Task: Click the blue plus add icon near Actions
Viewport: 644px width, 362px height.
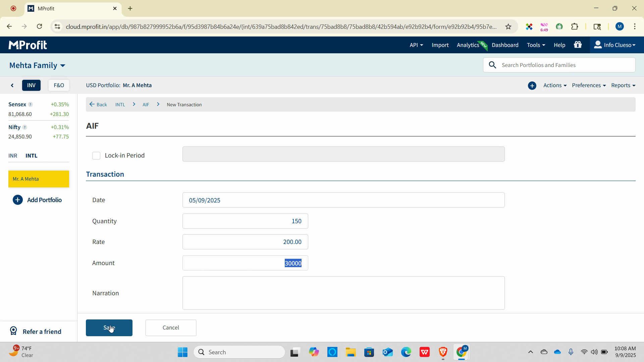Action: pos(532,85)
